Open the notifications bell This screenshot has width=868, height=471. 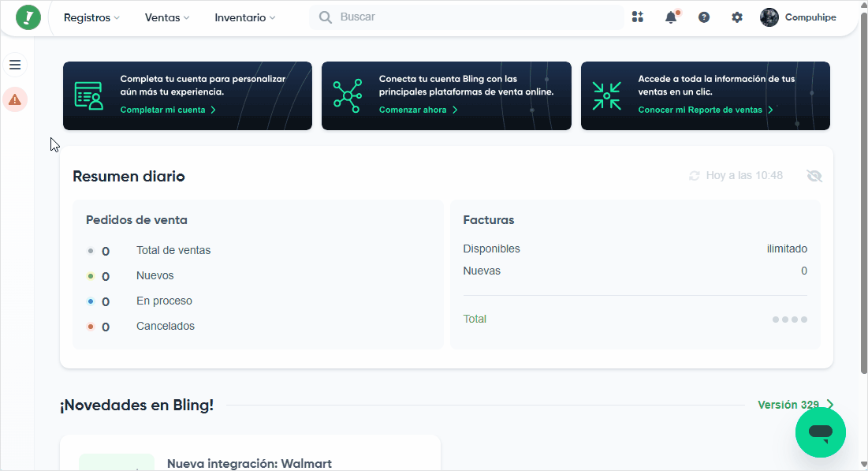point(671,17)
